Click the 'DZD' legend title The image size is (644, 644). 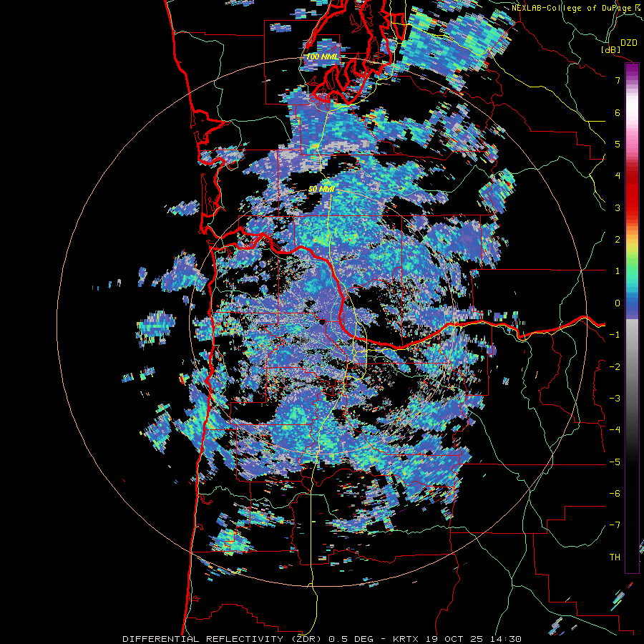click(x=628, y=43)
